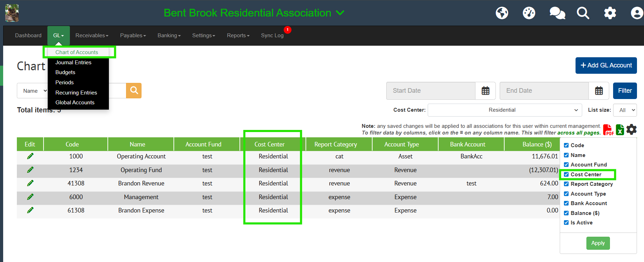Screen dimensions: 644x262
Task: Expand the association name dropdown chevron
Action: (340, 13)
